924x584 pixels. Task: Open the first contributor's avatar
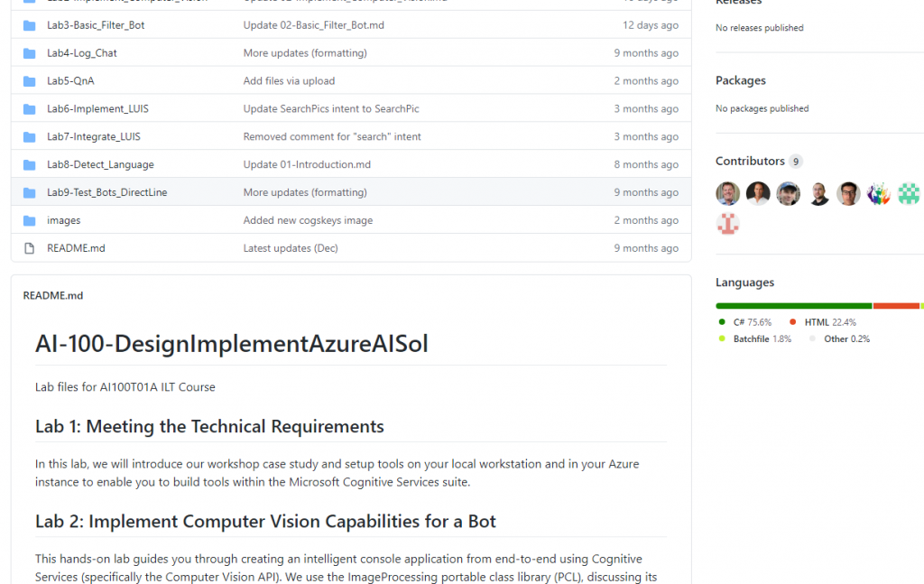(727, 193)
